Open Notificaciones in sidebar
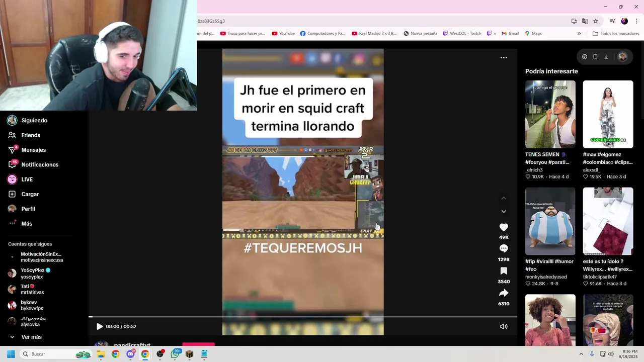644x362 pixels. [33, 164]
